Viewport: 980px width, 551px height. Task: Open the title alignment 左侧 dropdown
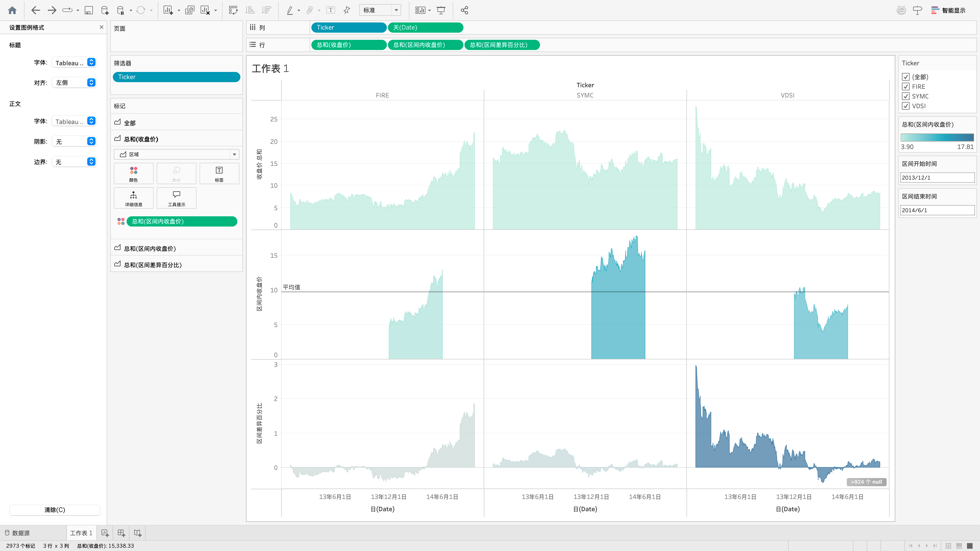(x=74, y=82)
